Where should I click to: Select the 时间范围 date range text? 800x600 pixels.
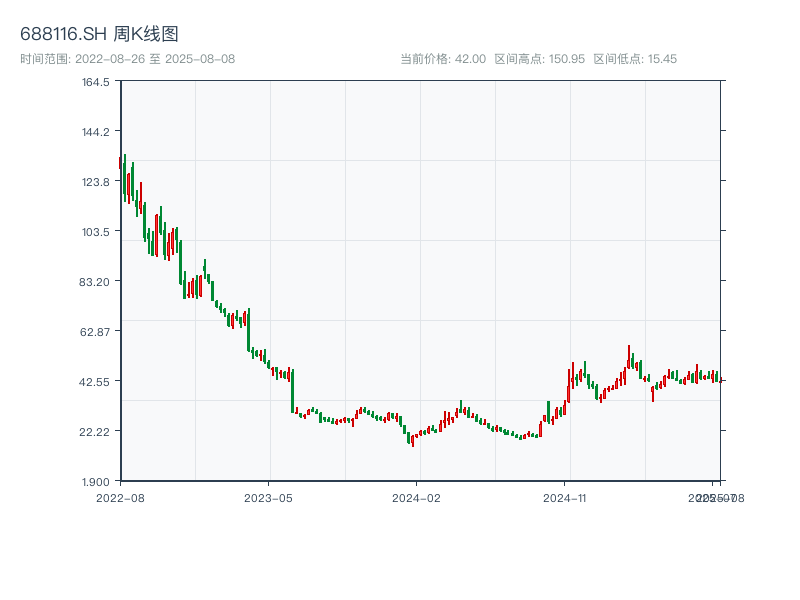(x=127, y=59)
